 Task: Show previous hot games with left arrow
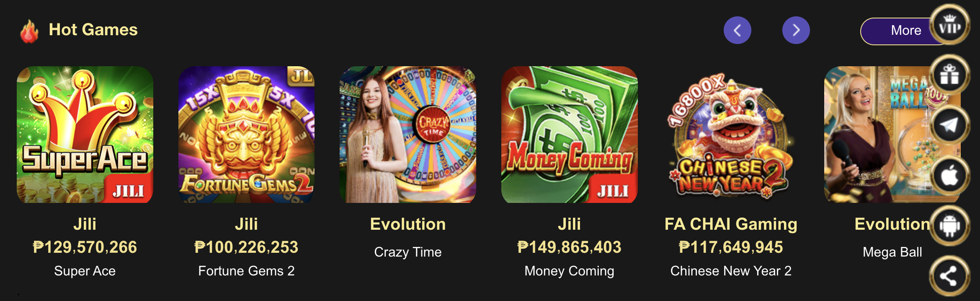click(737, 30)
